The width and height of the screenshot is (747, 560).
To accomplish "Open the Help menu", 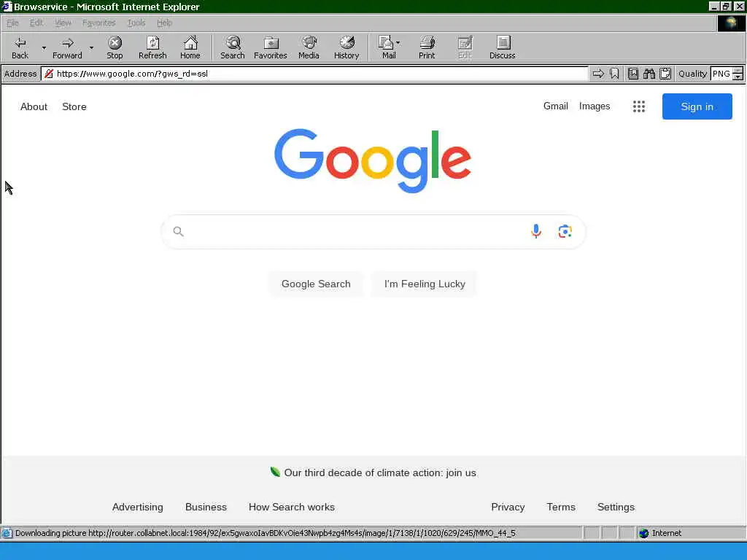I will [x=164, y=23].
